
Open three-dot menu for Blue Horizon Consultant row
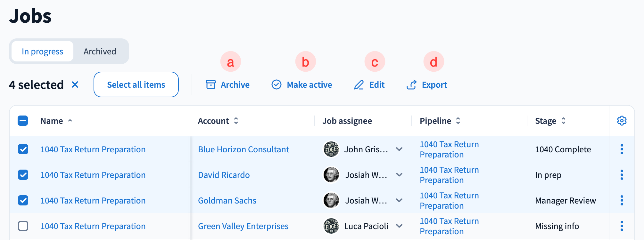pos(622,149)
